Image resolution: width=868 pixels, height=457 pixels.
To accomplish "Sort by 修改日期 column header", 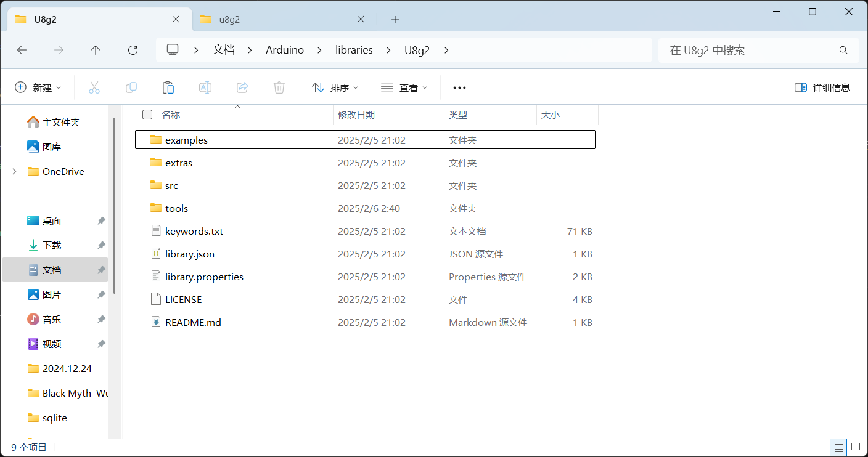I will pyautogui.click(x=356, y=115).
